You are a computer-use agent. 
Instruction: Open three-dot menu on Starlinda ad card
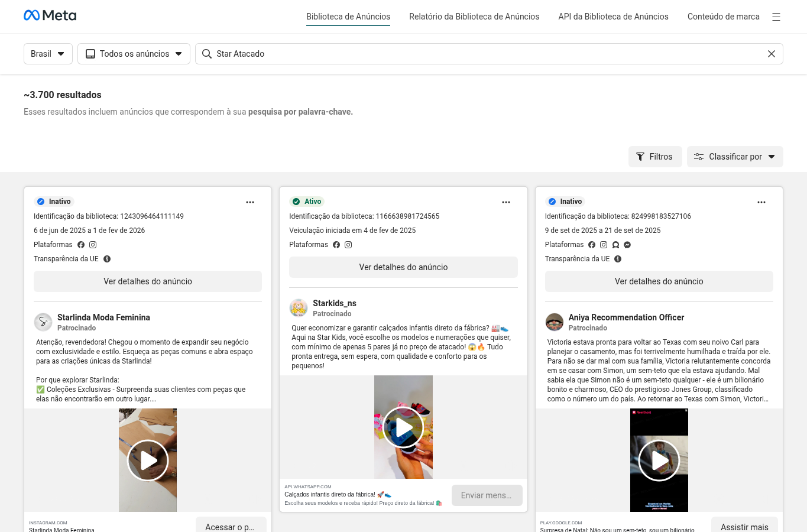(x=250, y=202)
